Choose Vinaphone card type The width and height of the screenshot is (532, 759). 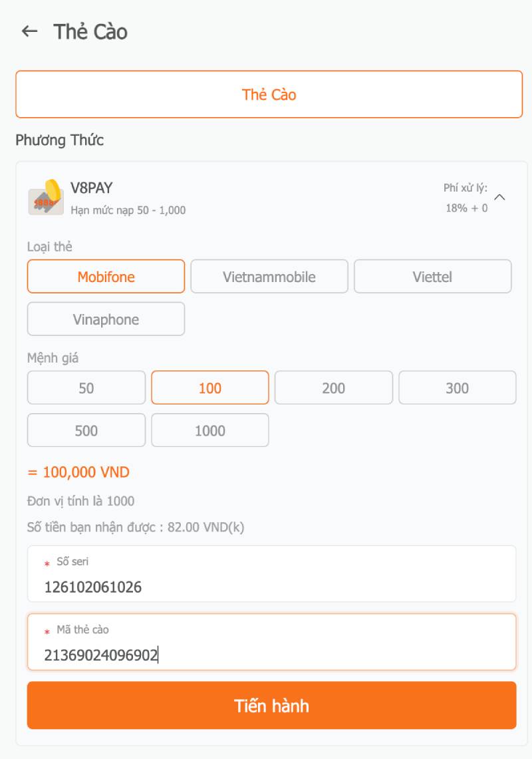[106, 319]
